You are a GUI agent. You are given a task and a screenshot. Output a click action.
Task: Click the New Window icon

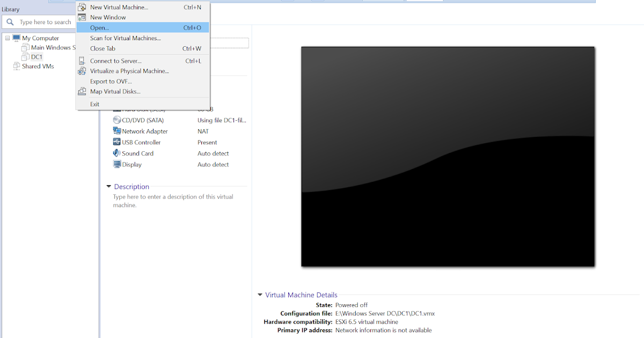point(82,17)
